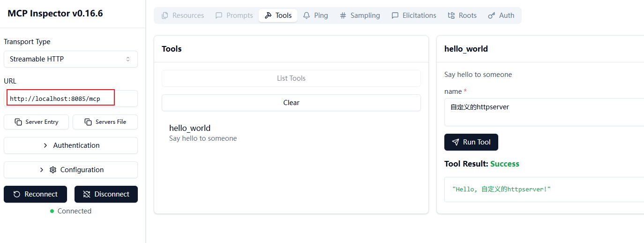Screen dimensions: 644x243
Task: Click the gear icon beside Configuration
Action: (53, 170)
